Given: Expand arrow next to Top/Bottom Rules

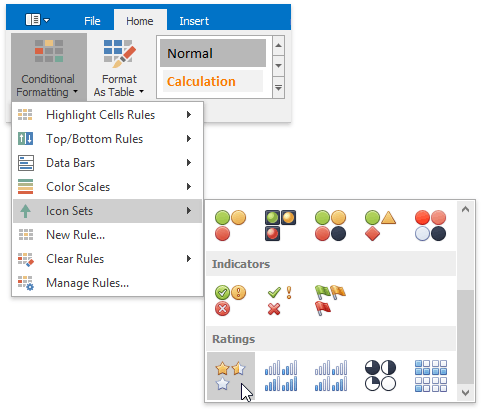Looking at the screenshot, I should tap(189, 139).
